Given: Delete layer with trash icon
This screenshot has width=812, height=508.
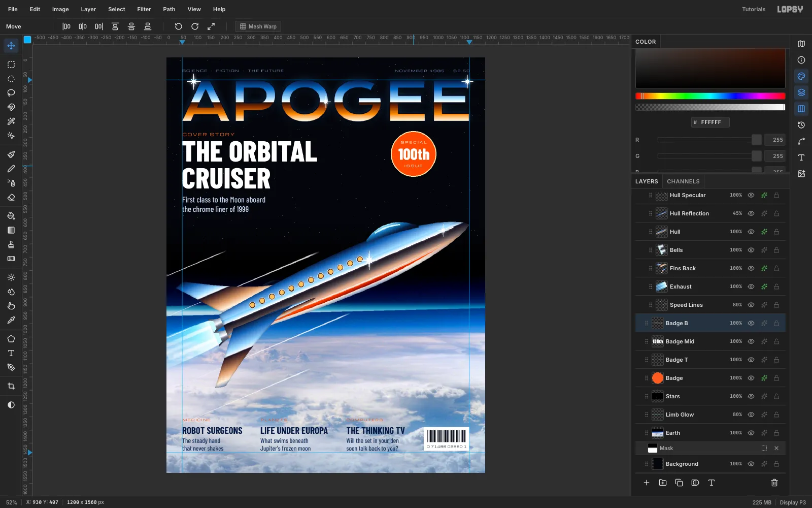Looking at the screenshot, I should (774, 483).
